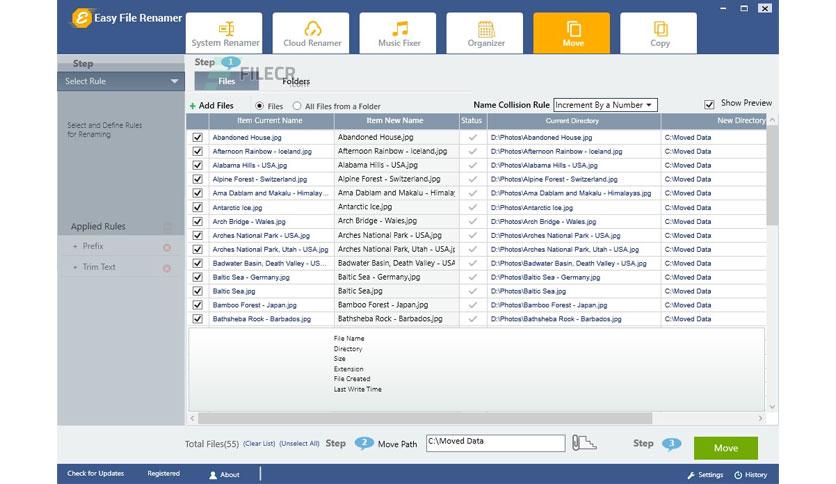Sort by Item Current Name column
Viewport: 836px width, 484px height.
tap(271, 121)
